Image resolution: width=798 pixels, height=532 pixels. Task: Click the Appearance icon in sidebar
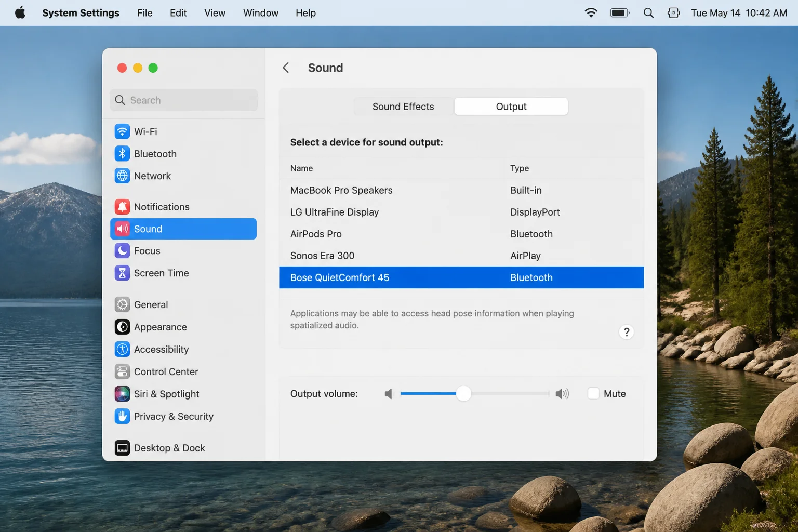point(122,327)
